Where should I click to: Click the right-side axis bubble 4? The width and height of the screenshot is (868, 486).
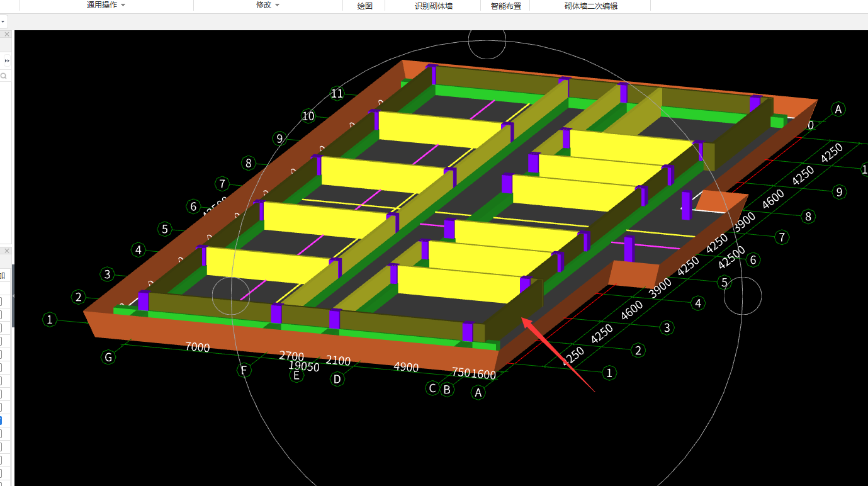coord(697,304)
